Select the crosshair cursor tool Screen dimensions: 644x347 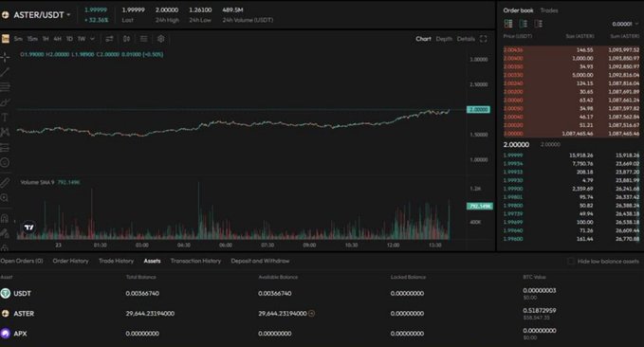(5, 57)
